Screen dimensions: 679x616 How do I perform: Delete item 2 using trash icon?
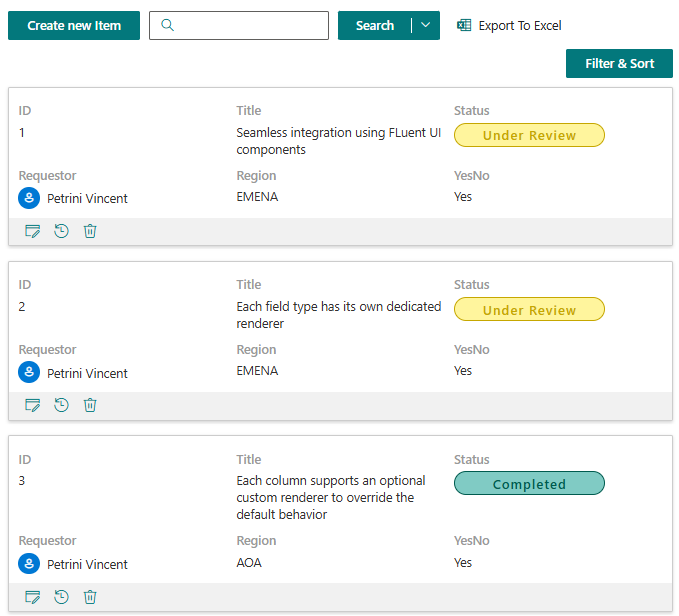click(90, 405)
